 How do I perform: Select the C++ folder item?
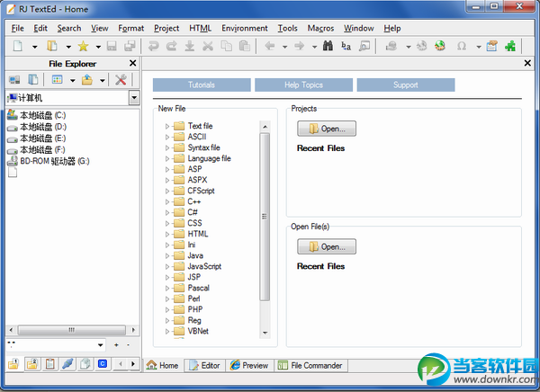[193, 201]
